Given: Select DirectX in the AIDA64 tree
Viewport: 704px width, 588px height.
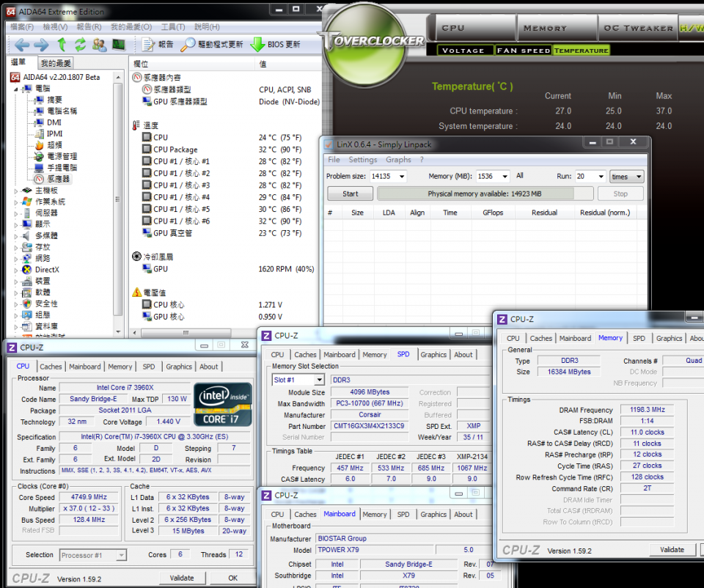Looking at the screenshot, I should pyautogui.click(x=47, y=270).
